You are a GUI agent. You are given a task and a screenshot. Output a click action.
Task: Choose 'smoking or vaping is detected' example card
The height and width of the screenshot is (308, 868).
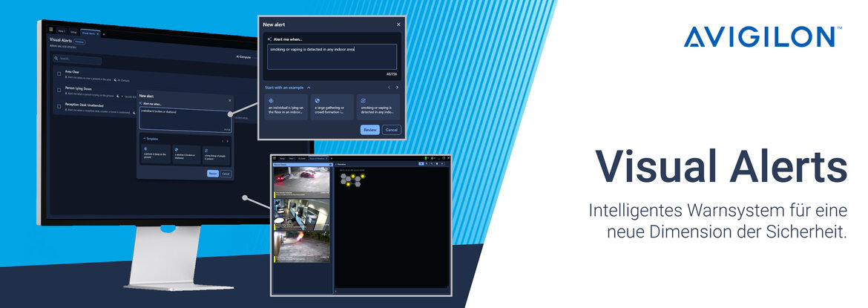tap(378, 107)
